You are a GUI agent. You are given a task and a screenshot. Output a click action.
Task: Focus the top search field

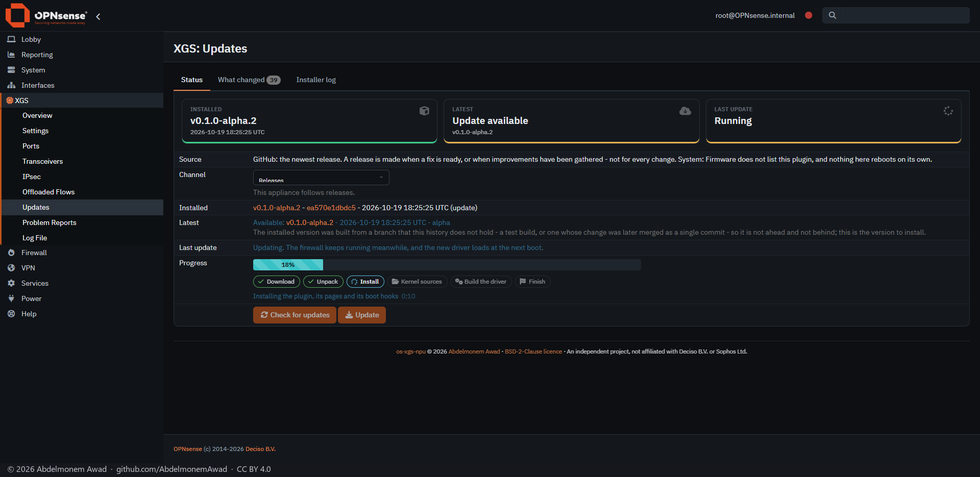coord(896,15)
